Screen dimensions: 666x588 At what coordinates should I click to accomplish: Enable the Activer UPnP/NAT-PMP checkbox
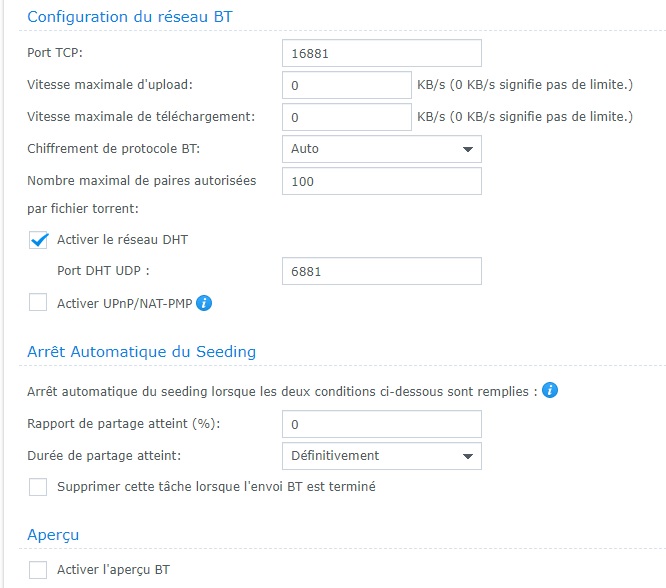(x=39, y=303)
